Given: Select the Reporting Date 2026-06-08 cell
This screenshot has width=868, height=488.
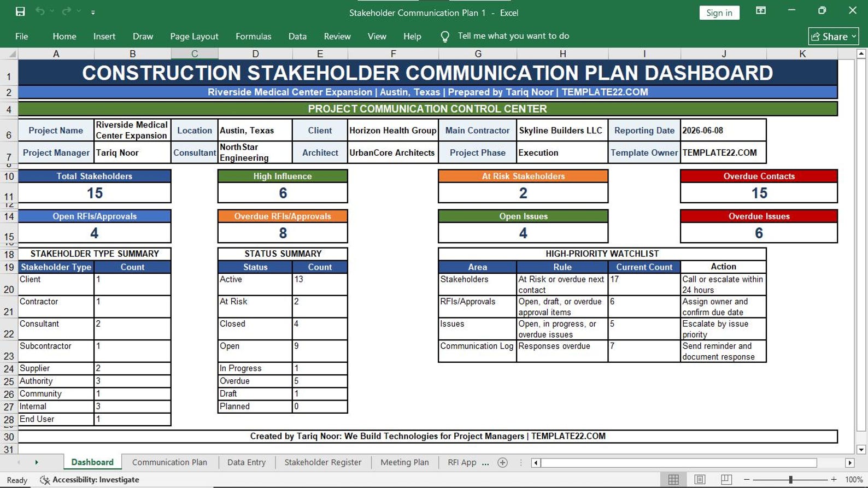Looking at the screenshot, I should point(723,131).
